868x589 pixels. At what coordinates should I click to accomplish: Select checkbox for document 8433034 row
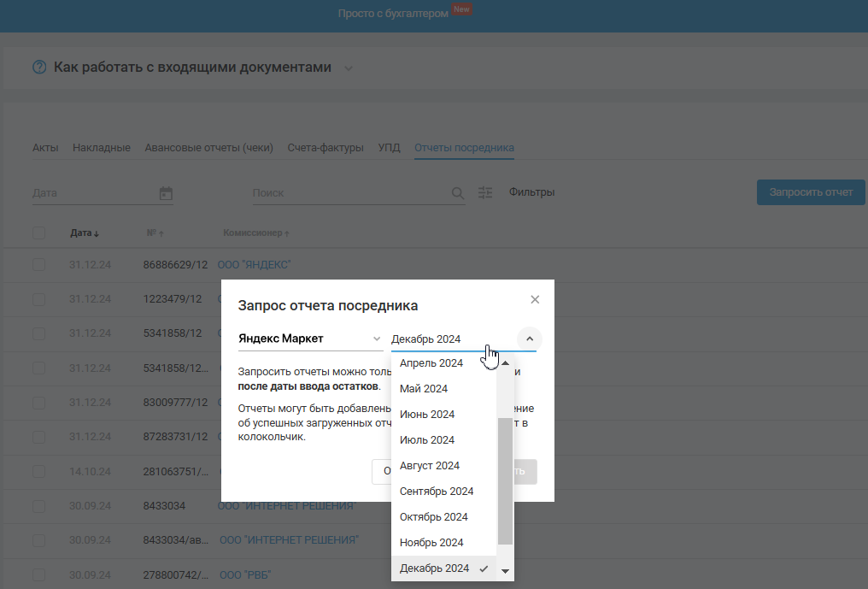(x=38, y=506)
